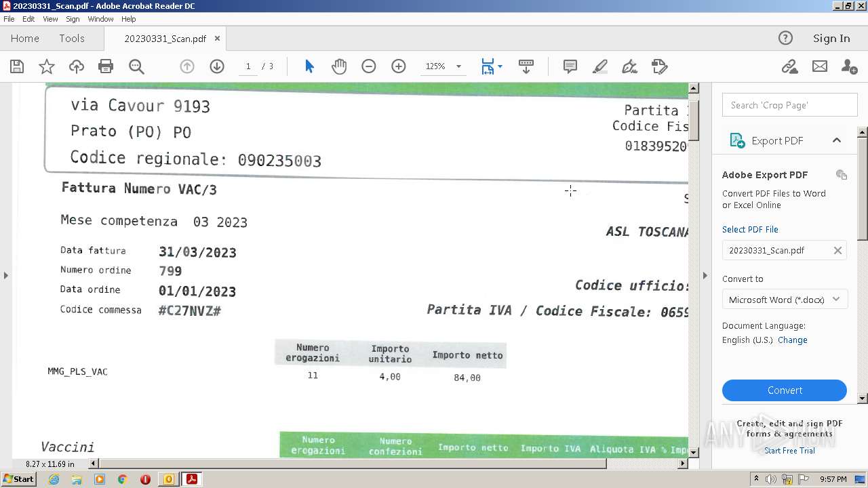Upload the file with the cloud icon
This screenshot has width=868, height=488.
tap(77, 66)
